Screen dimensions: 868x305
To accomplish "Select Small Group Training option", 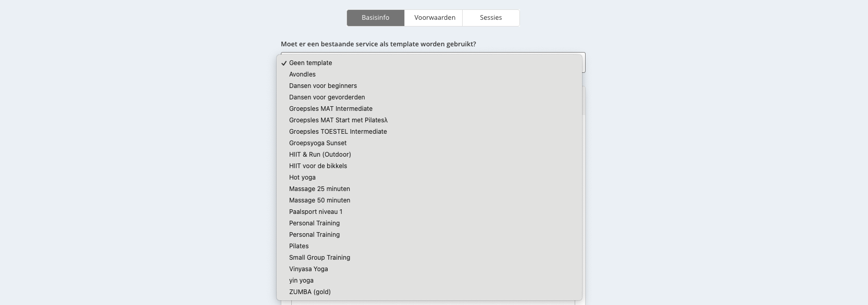I will pos(429,258).
